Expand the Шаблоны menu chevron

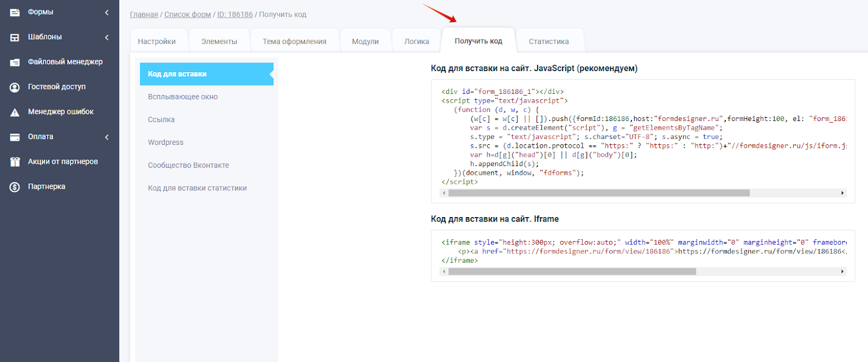[107, 37]
